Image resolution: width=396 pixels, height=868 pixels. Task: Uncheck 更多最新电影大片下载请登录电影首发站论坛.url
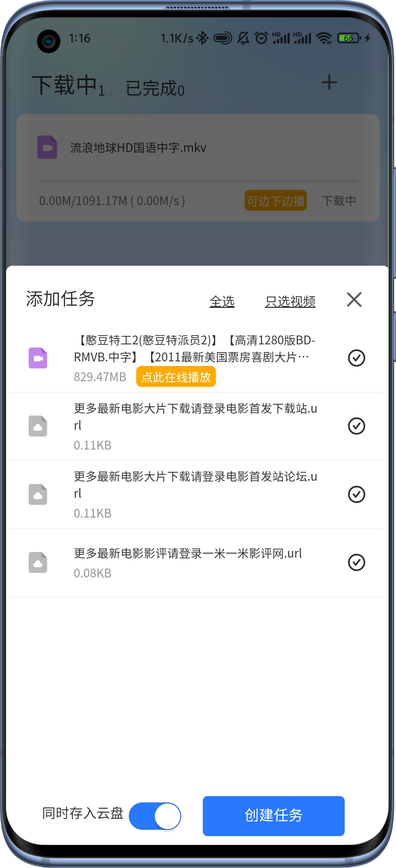(x=356, y=494)
